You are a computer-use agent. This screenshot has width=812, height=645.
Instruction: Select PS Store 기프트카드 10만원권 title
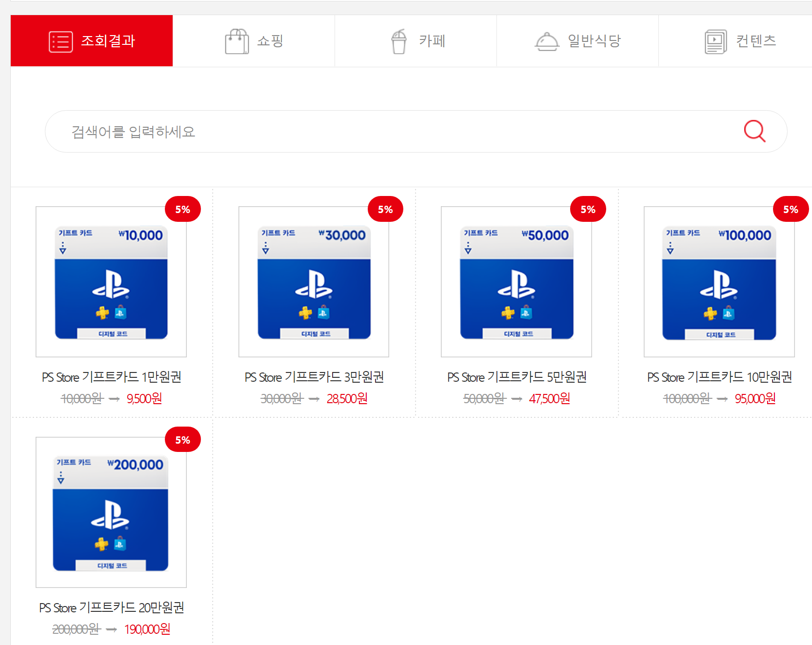click(x=719, y=377)
